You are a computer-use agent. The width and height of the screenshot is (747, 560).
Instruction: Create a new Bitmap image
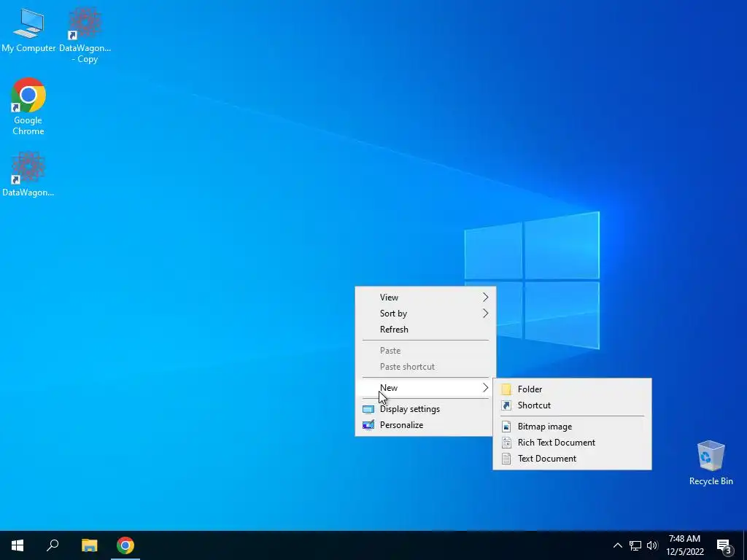pyautogui.click(x=572, y=427)
